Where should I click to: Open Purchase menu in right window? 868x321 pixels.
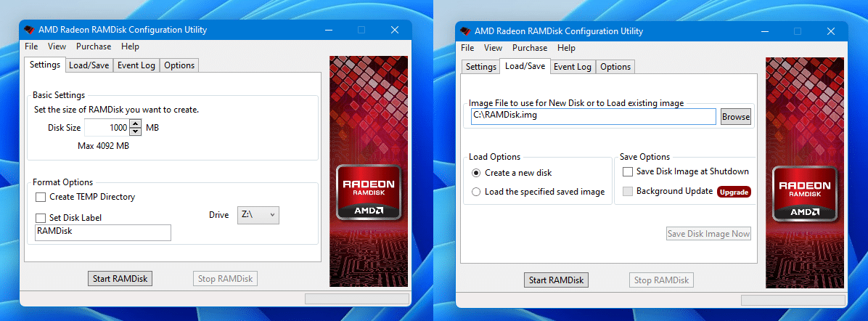(530, 48)
